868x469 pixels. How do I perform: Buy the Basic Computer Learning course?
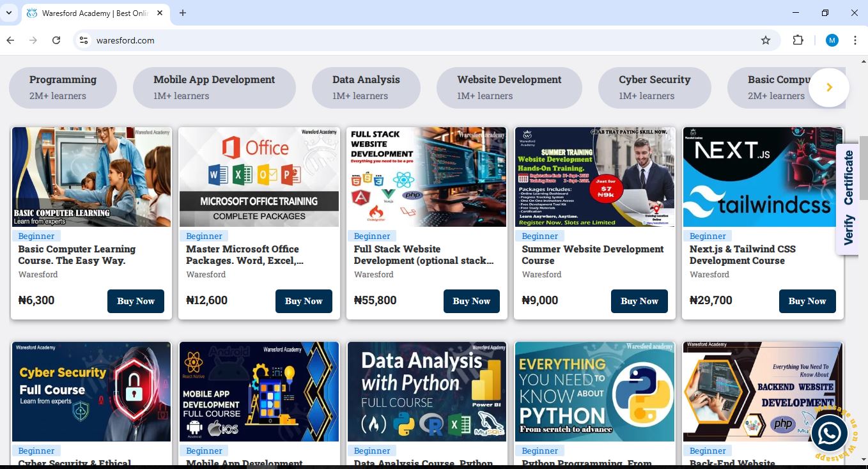pos(136,301)
